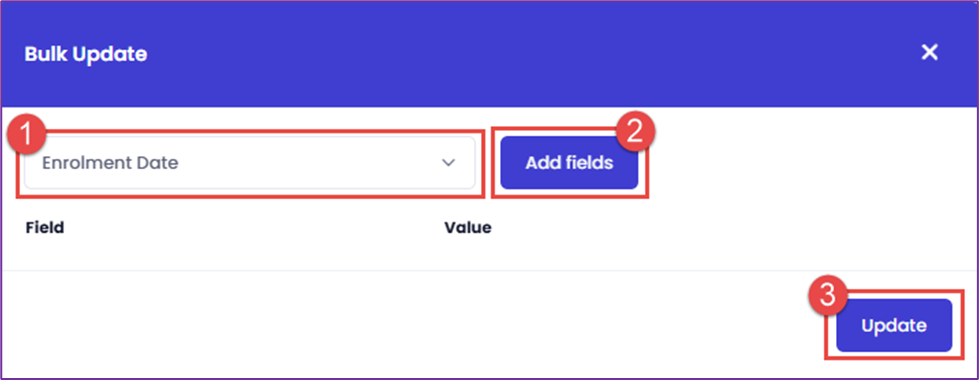Image resolution: width=979 pixels, height=380 pixels.
Task: Open the Enrolment Date dropdown
Action: [250, 163]
